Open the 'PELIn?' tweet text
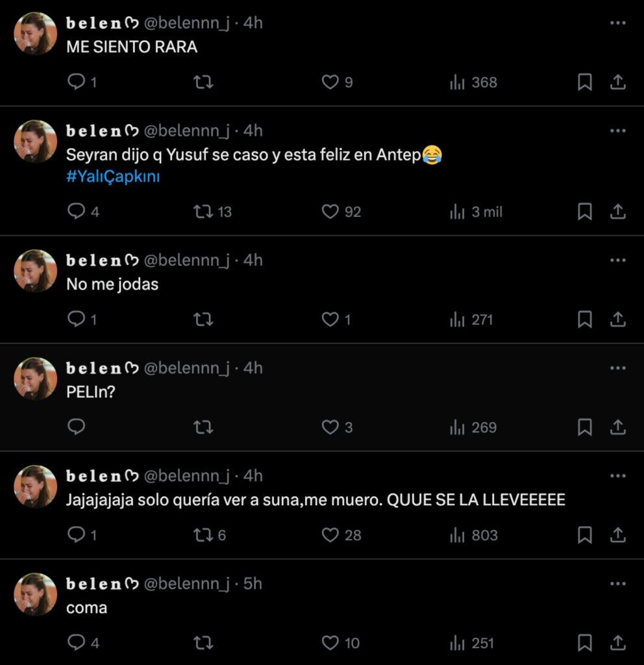The height and width of the screenshot is (665, 644). coord(91,392)
